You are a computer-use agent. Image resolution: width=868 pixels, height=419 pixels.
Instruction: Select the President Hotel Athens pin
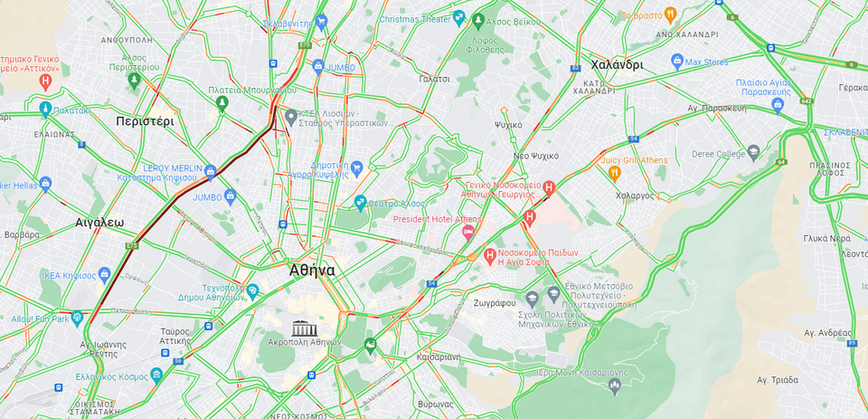(468, 232)
